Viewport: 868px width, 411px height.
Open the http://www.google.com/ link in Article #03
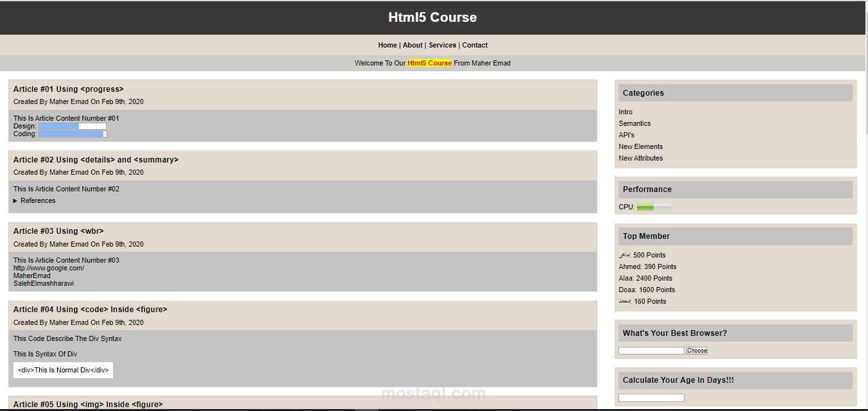(x=48, y=268)
